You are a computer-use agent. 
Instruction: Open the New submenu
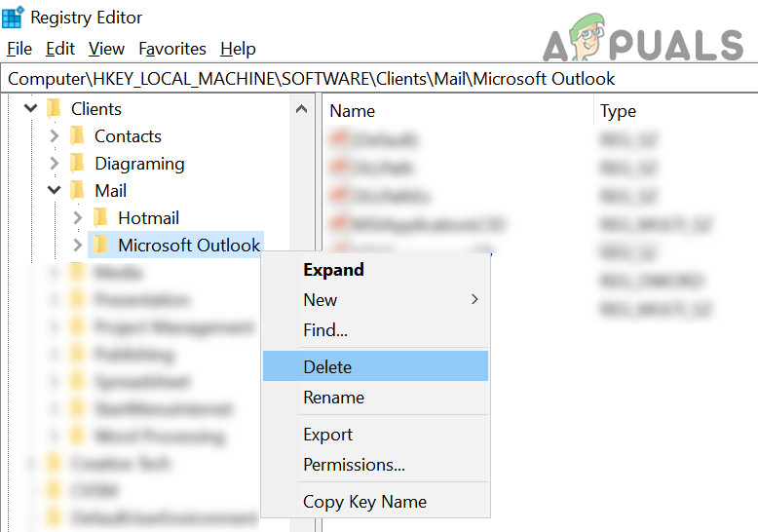click(x=376, y=300)
